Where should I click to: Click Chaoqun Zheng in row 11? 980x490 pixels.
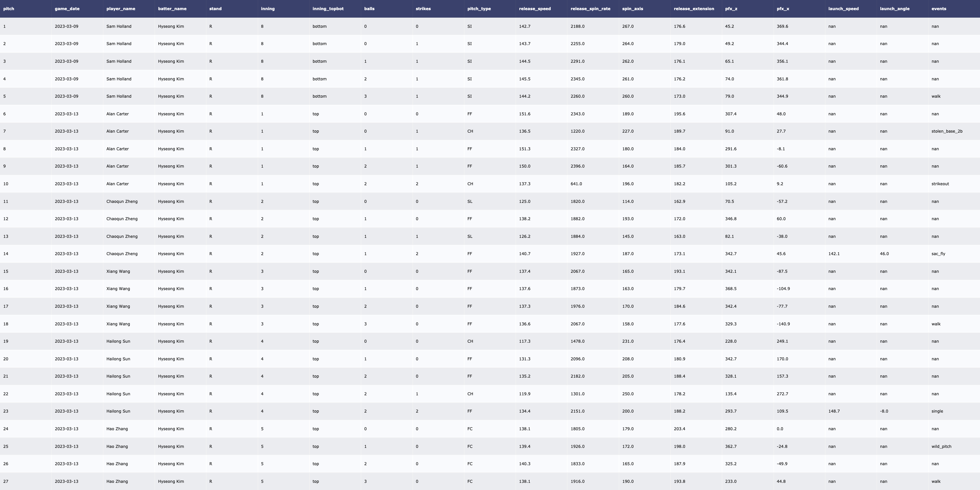pyautogui.click(x=122, y=201)
